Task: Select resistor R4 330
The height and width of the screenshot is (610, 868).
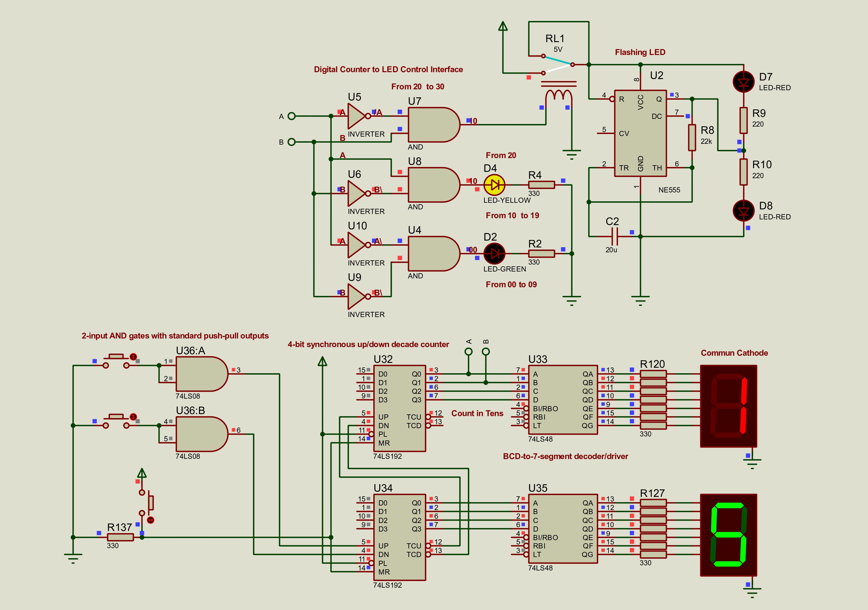Action: [541, 185]
